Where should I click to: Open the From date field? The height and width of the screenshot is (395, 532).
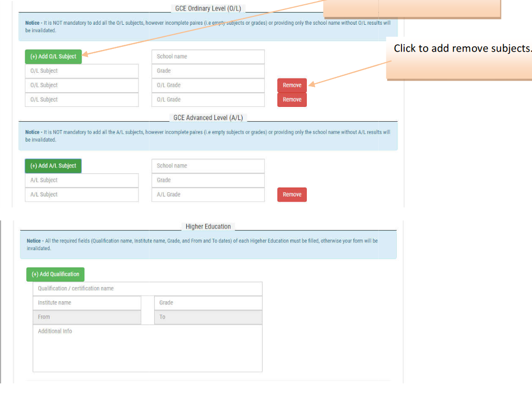pyautogui.click(x=87, y=317)
